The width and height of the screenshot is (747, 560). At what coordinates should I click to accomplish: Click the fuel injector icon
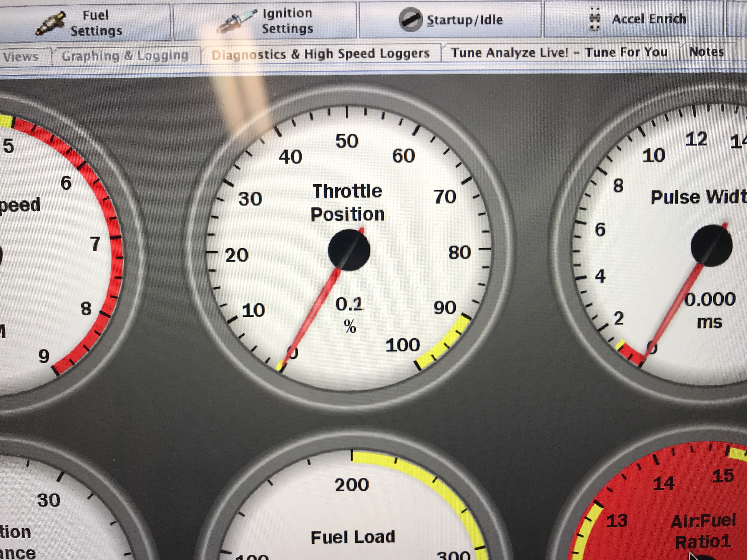(51, 23)
